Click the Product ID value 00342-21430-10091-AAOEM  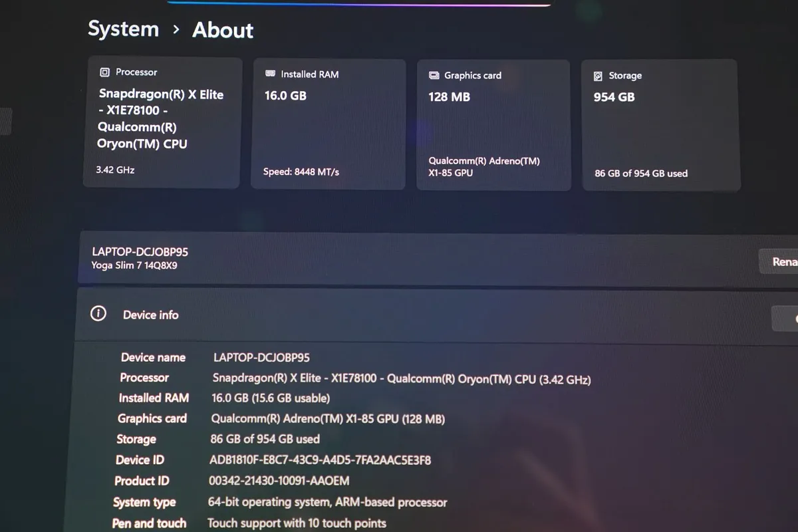pyautogui.click(x=279, y=480)
